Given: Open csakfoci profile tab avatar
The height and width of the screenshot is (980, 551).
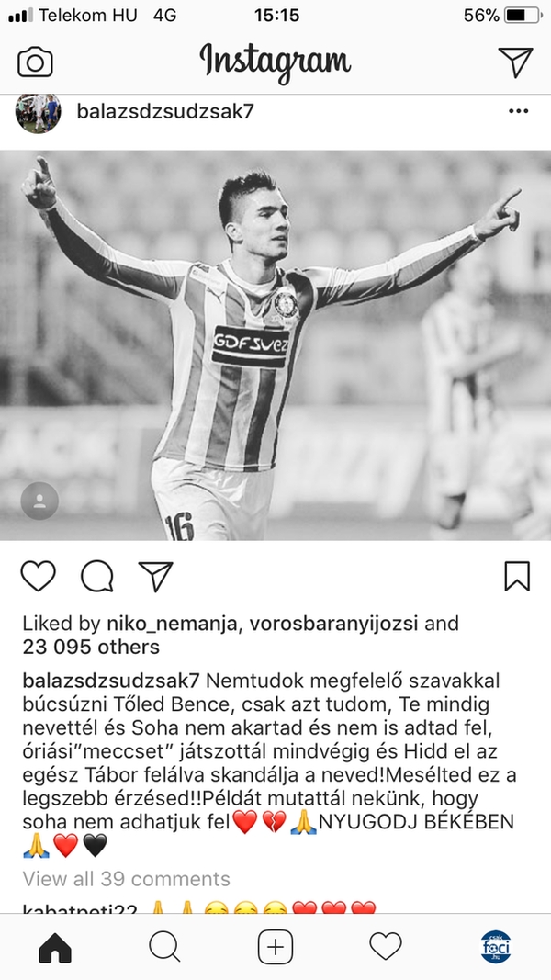Looking at the screenshot, I should coord(495,947).
